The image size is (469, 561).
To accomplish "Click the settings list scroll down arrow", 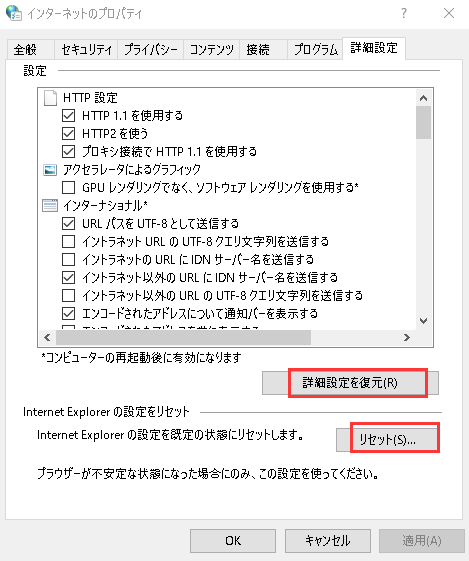I will pyautogui.click(x=424, y=321).
